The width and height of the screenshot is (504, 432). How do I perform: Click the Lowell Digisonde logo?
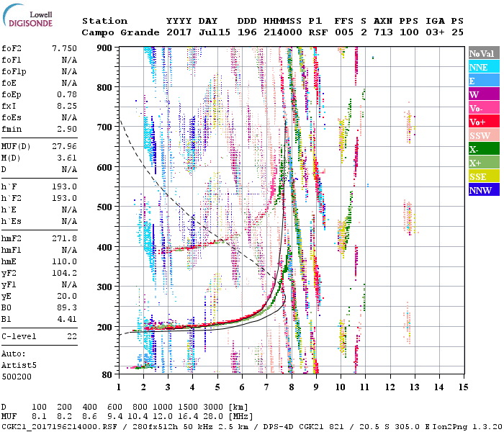pos(27,15)
